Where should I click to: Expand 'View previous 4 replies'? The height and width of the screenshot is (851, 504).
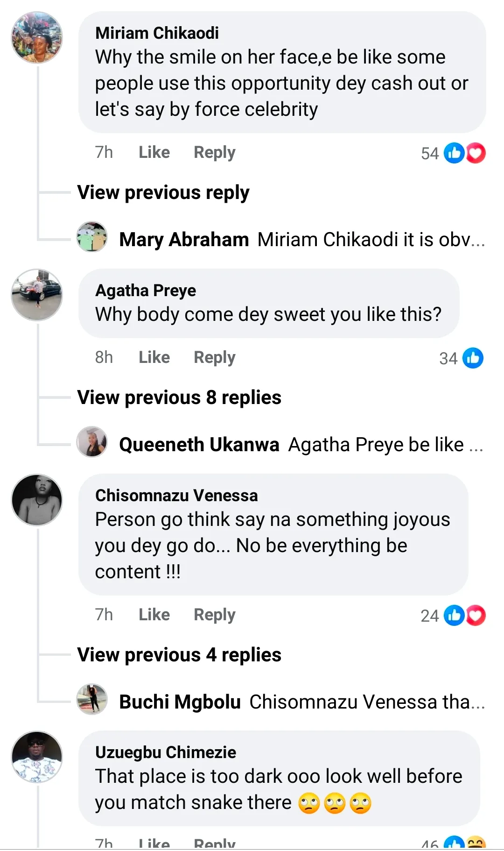[x=179, y=655]
